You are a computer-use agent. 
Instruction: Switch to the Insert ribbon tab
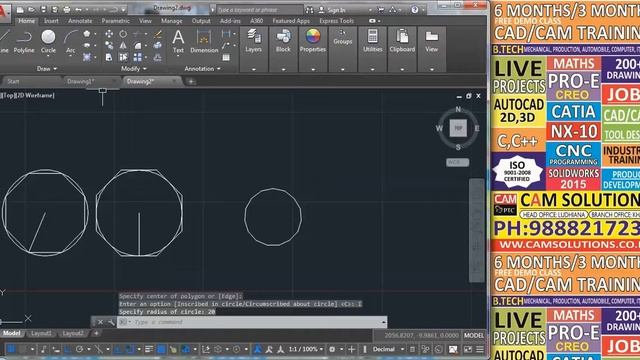pyautogui.click(x=51, y=21)
